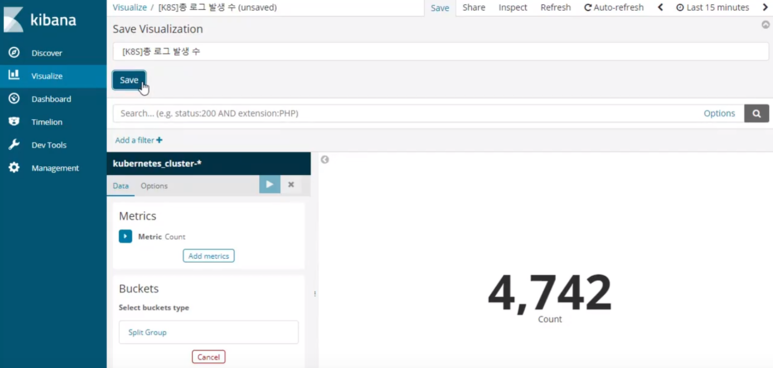Image resolution: width=773 pixels, height=368 pixels.
Task: Click the Add metrics button
Action: click(209, 256)
